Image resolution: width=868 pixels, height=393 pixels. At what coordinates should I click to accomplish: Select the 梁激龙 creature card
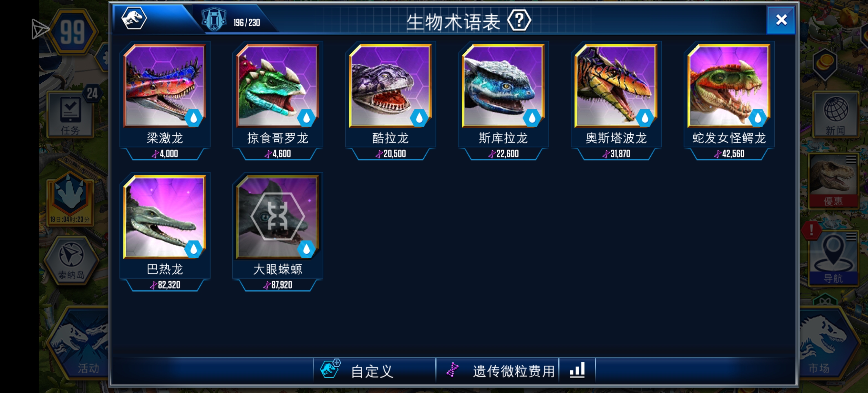coord(165,101)
